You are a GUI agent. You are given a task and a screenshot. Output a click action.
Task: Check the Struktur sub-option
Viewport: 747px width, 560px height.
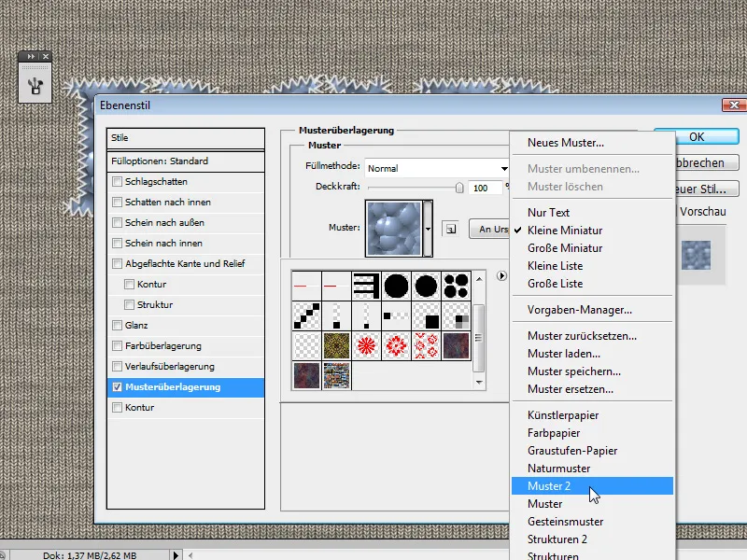tap(129, 304)
